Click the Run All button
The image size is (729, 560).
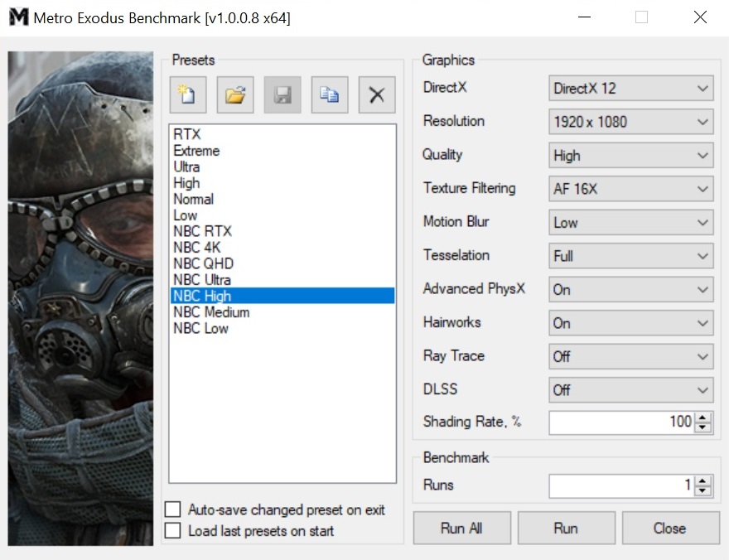(x=461, y=528)
